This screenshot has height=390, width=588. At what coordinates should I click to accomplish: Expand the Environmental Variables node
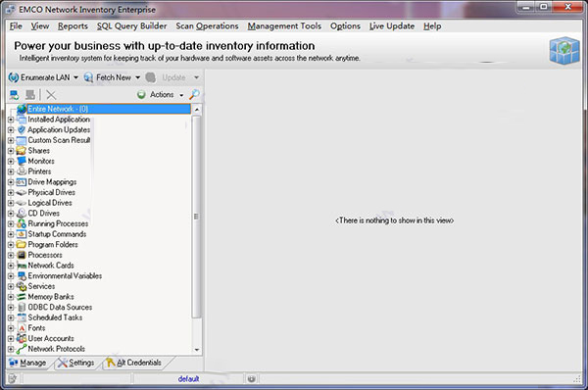11,276
